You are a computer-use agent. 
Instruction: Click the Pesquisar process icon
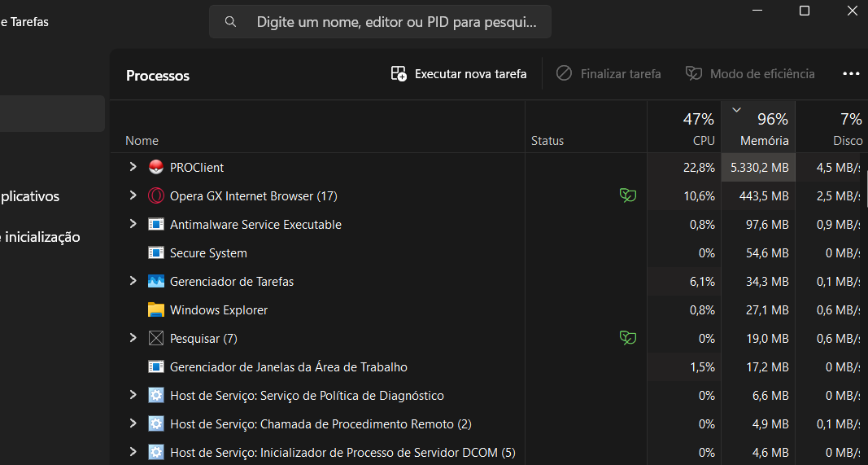[x=156, y=339]
